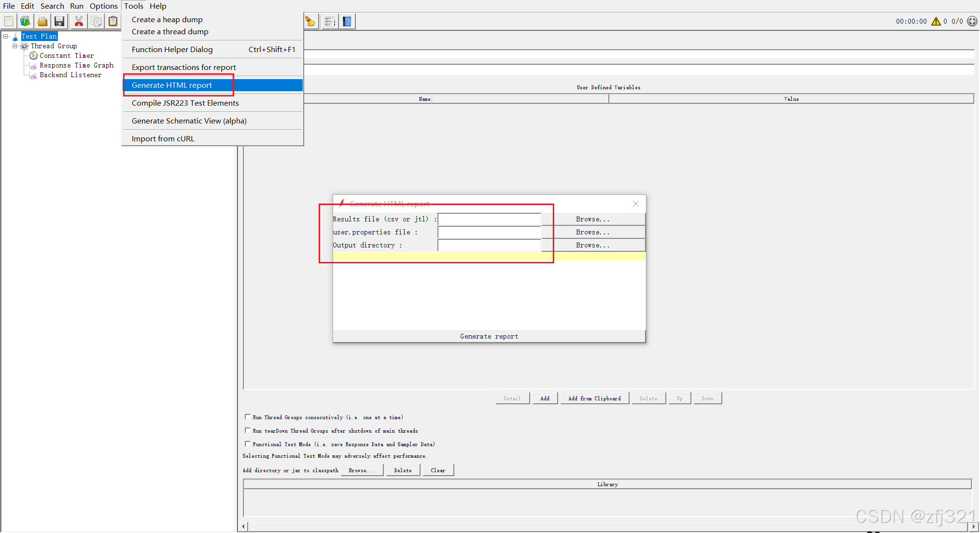Click the yellow warning triangle log icon
This screenshot has width=980, height=533.
(936, 21)
